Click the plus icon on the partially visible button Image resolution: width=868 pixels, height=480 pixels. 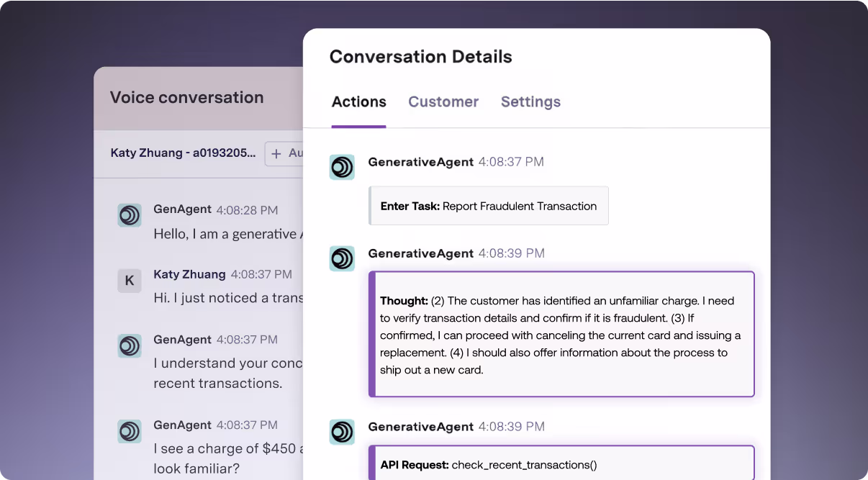[x=276, y=153]
